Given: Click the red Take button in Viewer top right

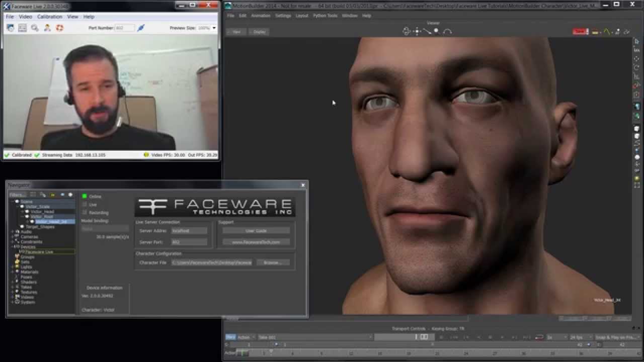Looking at the screenshot, I should pos(580,31).
